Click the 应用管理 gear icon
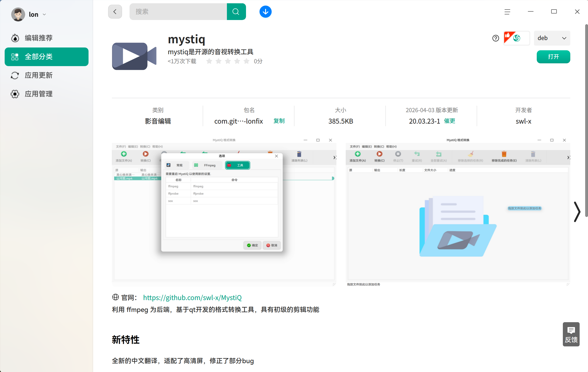The image size is (588, 372). point(15,94)
